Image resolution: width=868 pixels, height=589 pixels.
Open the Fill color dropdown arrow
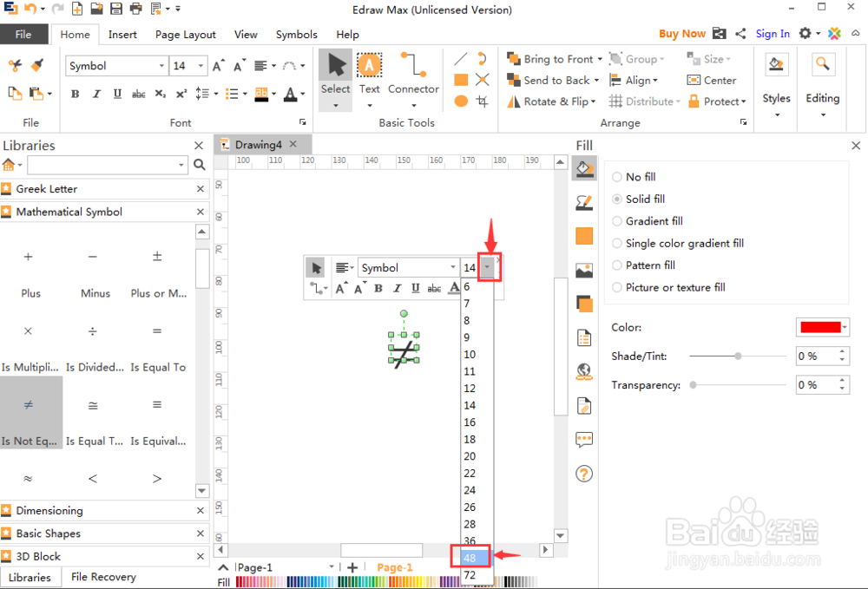pos(845,327)
